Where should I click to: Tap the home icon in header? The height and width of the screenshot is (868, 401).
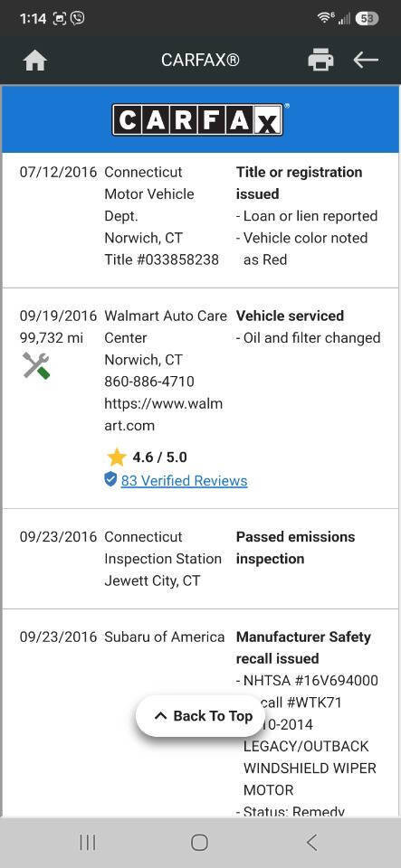click(35, 60)
